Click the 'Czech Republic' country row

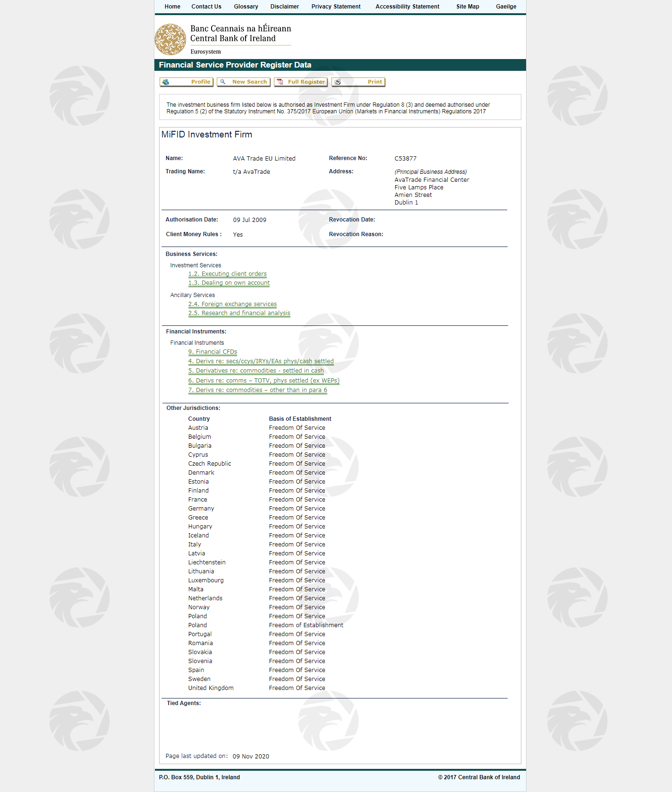pos(257,464)
